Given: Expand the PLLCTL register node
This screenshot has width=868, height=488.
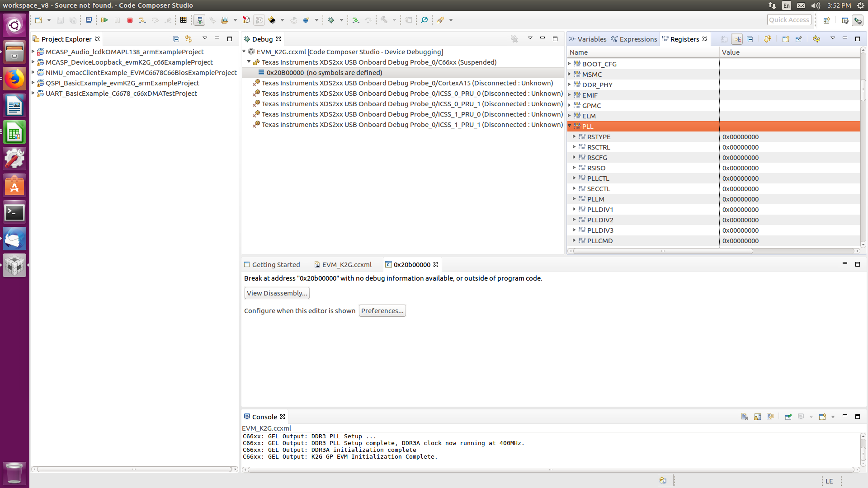Looking at the screenshot, I should pyautogui.click(x=574, y=178).
